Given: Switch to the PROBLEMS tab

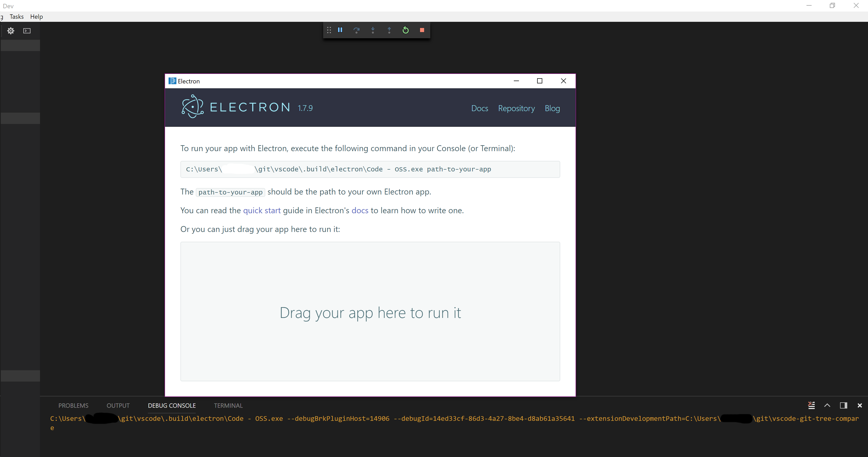Looking at the screenshot, I should point(73,405).
